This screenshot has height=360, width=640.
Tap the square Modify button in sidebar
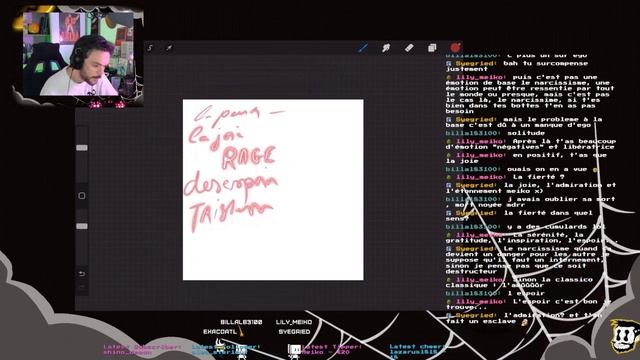[82, 196]
